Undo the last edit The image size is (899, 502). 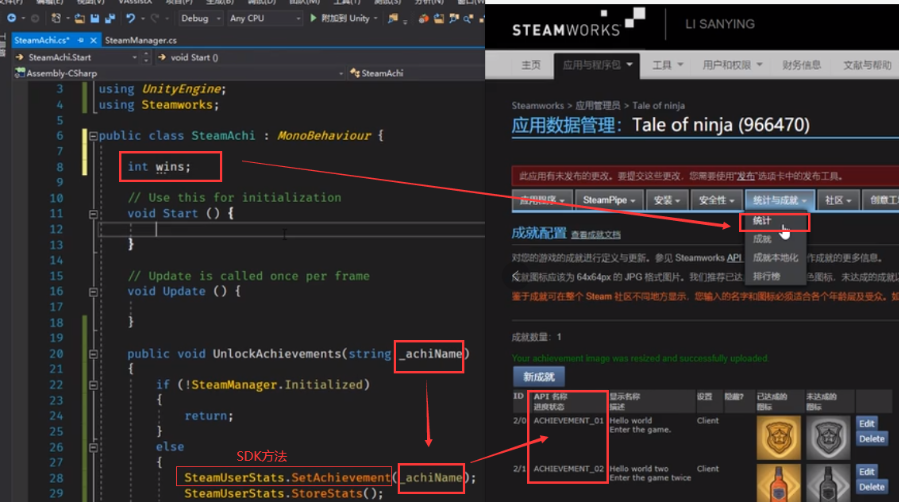coord(130,18)
